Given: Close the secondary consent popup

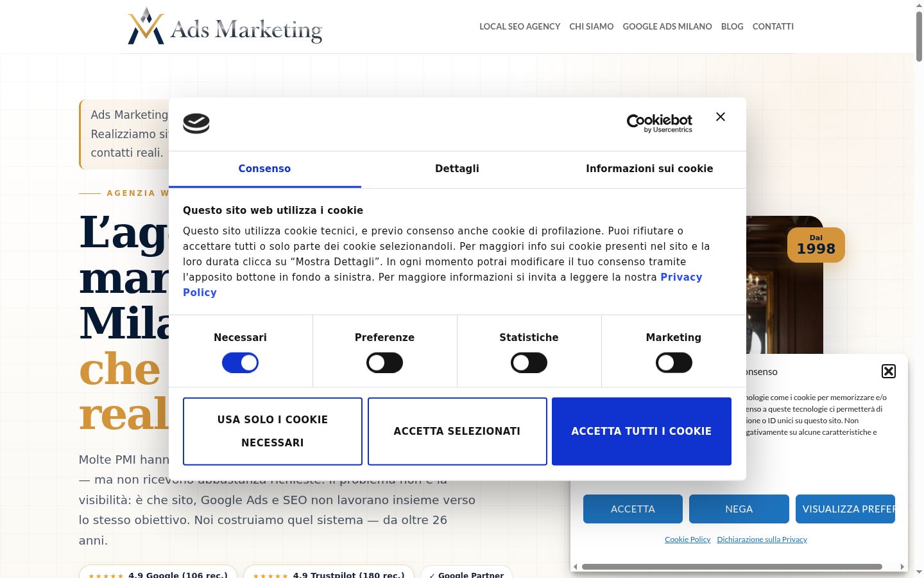Looking at the screenshot, I should [x=889, y=371].
